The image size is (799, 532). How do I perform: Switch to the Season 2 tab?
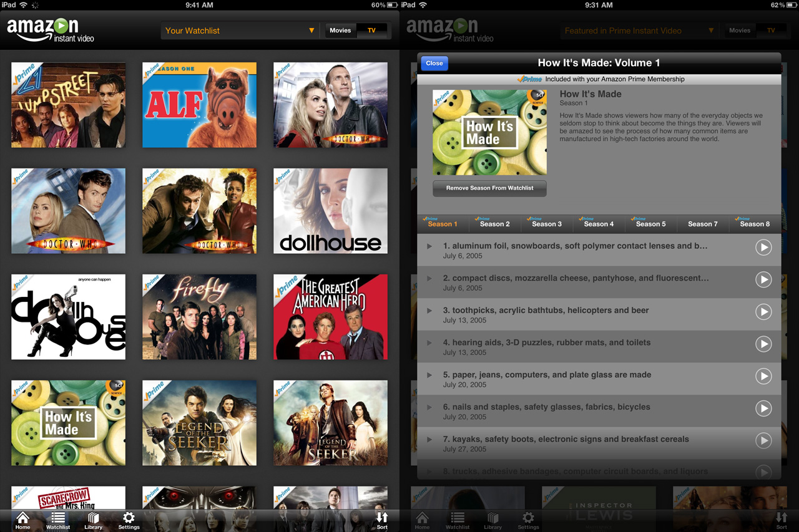click(x=494, y=224)
